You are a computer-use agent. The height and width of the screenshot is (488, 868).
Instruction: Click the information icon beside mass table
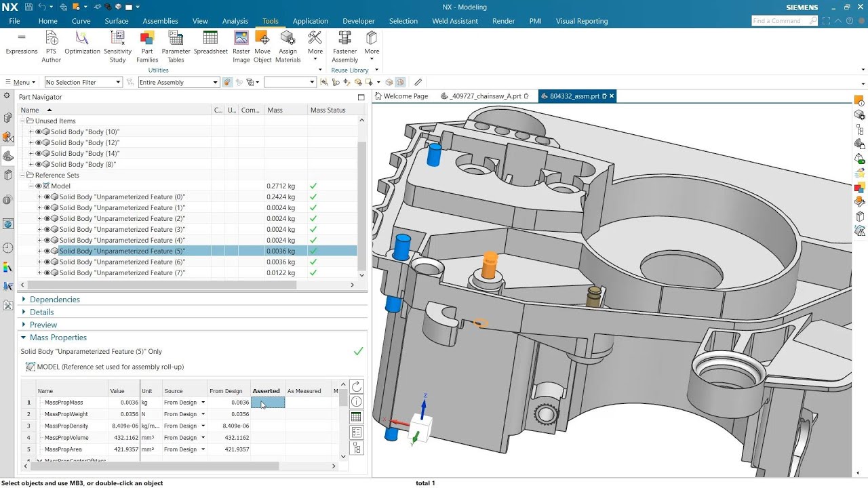pyautogui.click(x=357, y=402)
